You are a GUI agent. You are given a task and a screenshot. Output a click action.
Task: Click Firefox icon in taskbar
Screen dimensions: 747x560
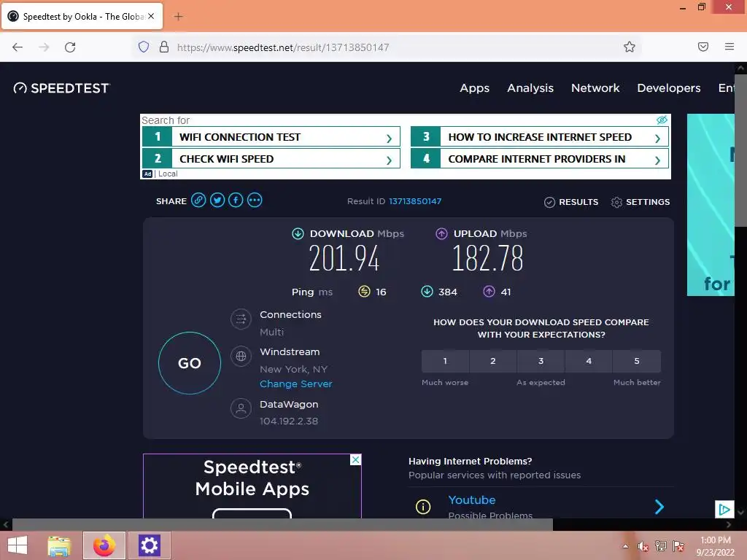click(104, 545)
